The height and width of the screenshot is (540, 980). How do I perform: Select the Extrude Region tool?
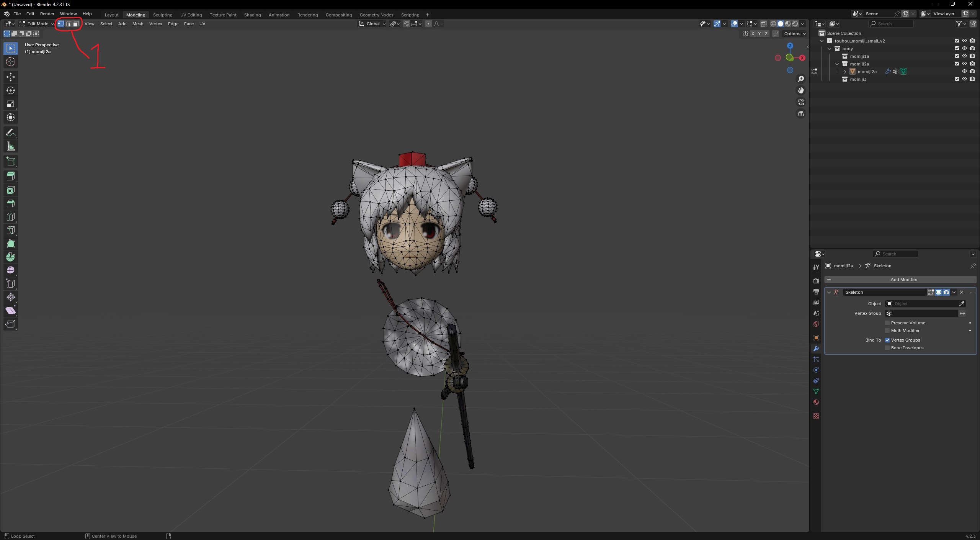(11, 177)
